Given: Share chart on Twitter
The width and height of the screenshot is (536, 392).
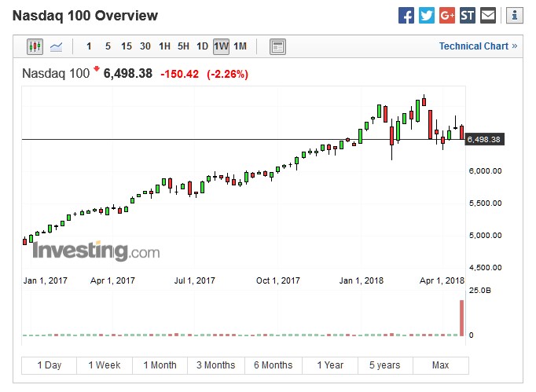Looking at the screenshot, I should [x=427, y=16].
